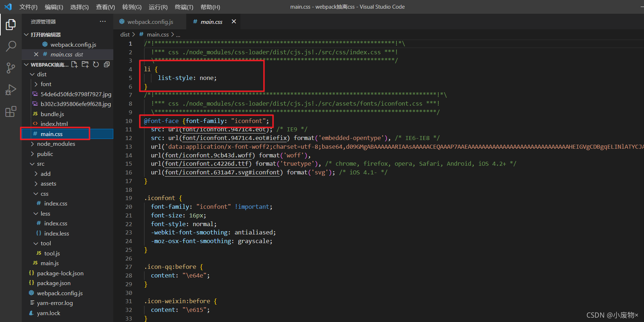Screen dimensions: 644x322
Task: Follow font/iconfont.c4226d.ttf url link
Action: (207, 164)
